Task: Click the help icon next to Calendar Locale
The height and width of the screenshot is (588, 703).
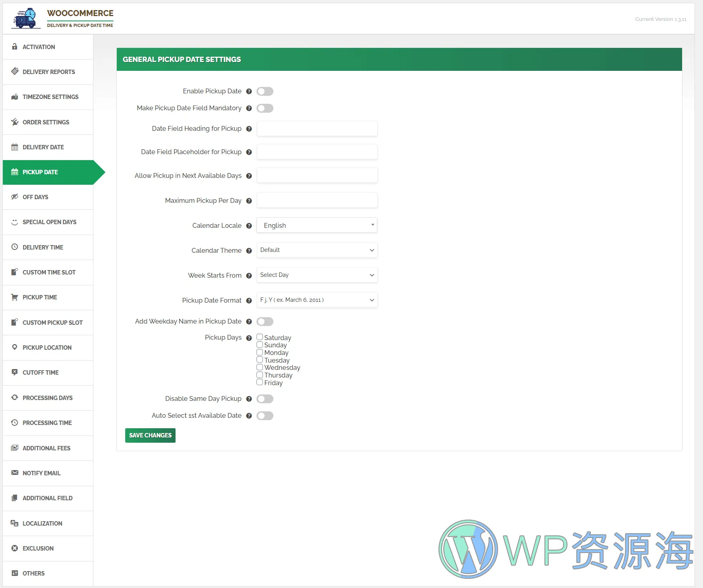Action: click(249, 226)
